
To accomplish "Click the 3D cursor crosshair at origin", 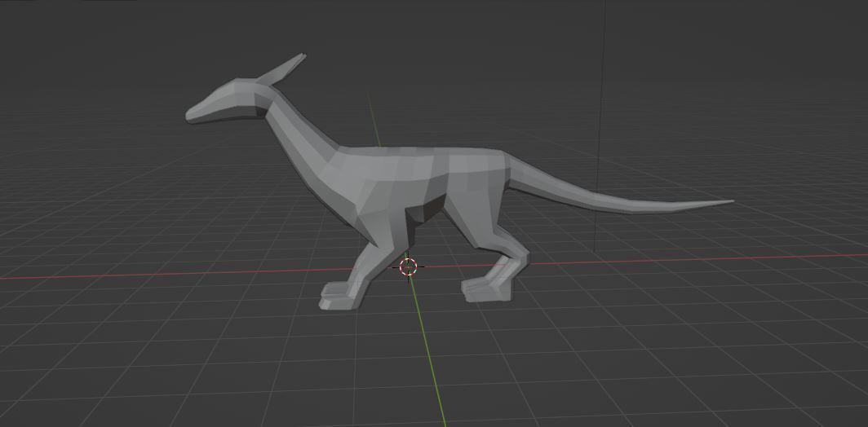I will [x=409, y=267].
